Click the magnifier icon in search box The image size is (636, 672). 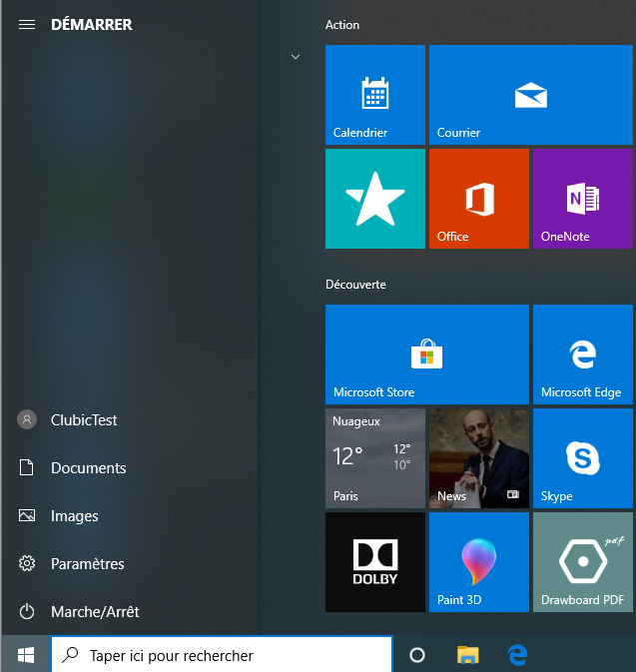click(70, 654)
